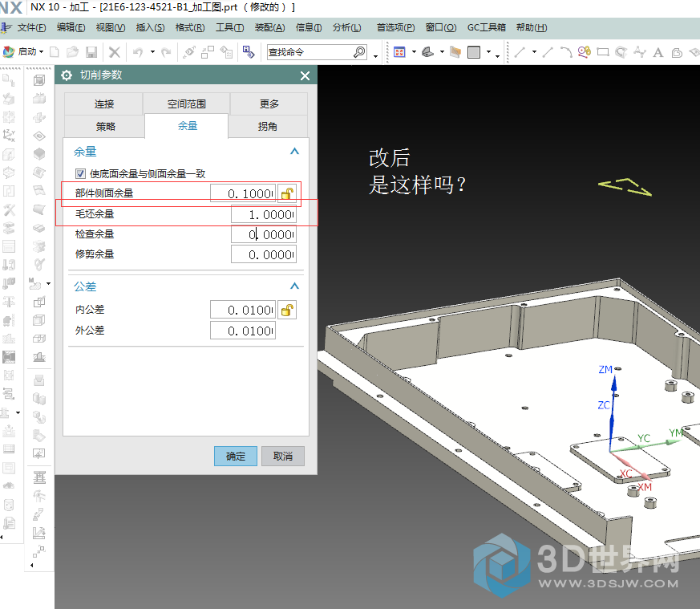
Task: Open dropdown next to orient view icon
Action: 442,52
